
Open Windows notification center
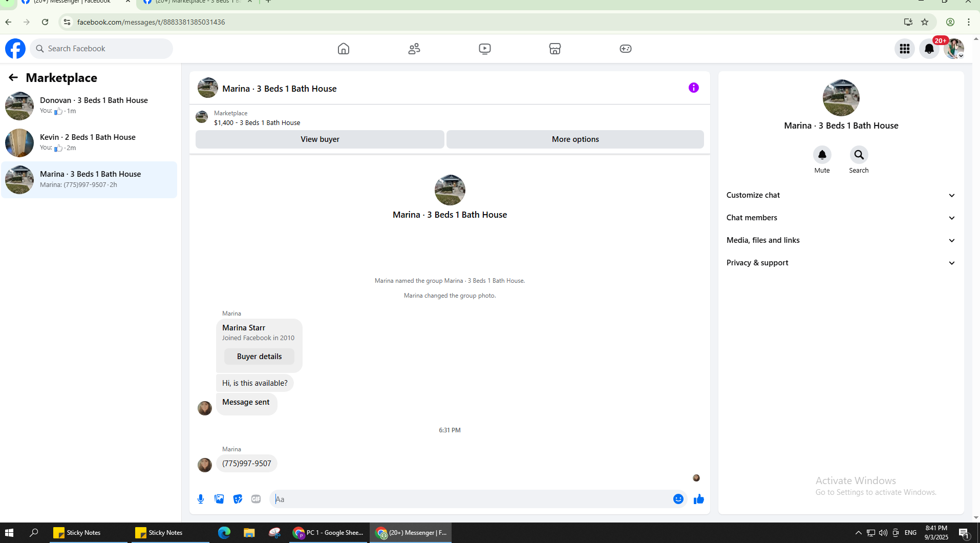tap(964, 533)
